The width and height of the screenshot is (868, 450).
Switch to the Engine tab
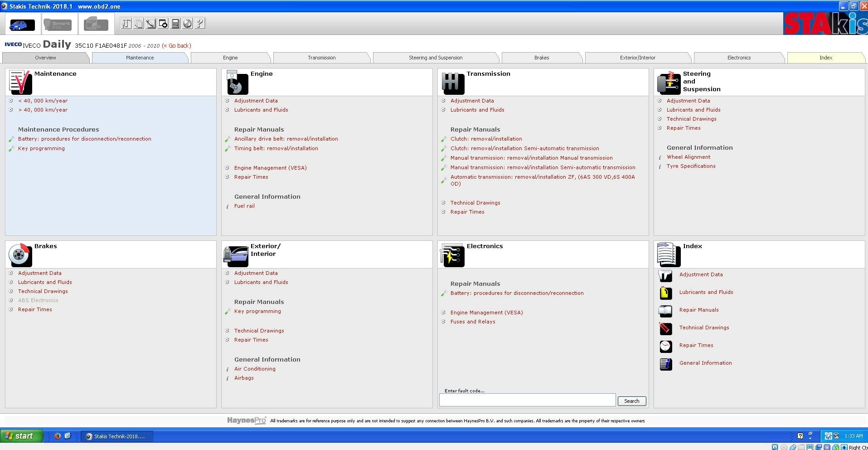click(230, 58)
